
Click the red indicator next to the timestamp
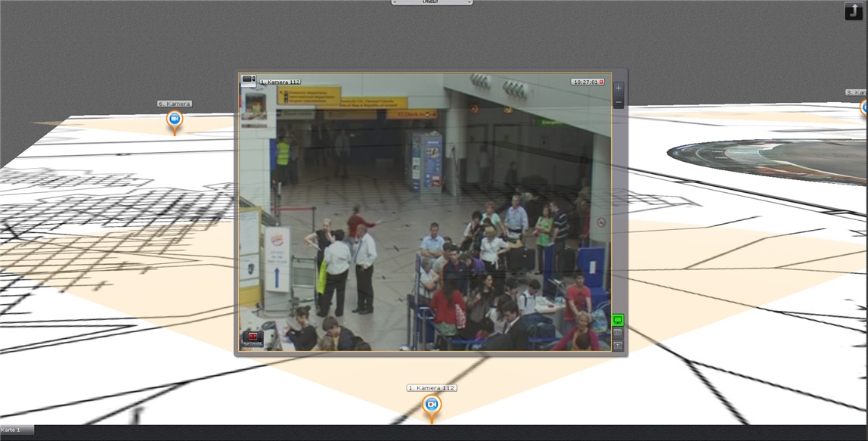602,82
